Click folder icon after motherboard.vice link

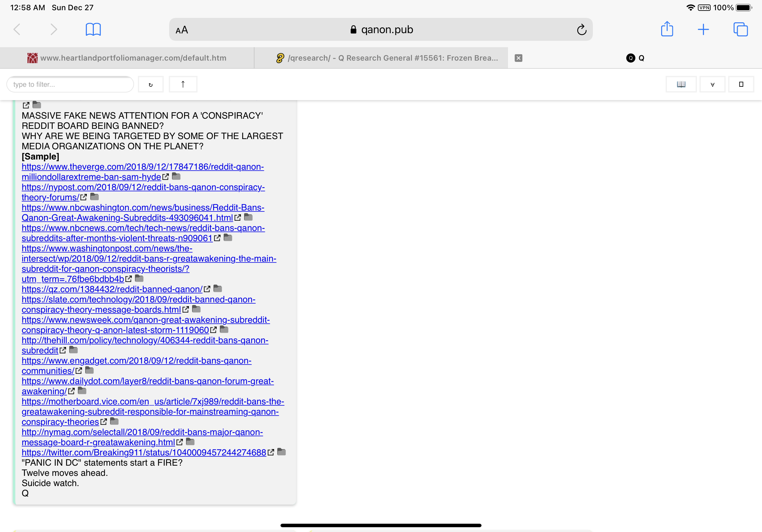tap(114, 422)
